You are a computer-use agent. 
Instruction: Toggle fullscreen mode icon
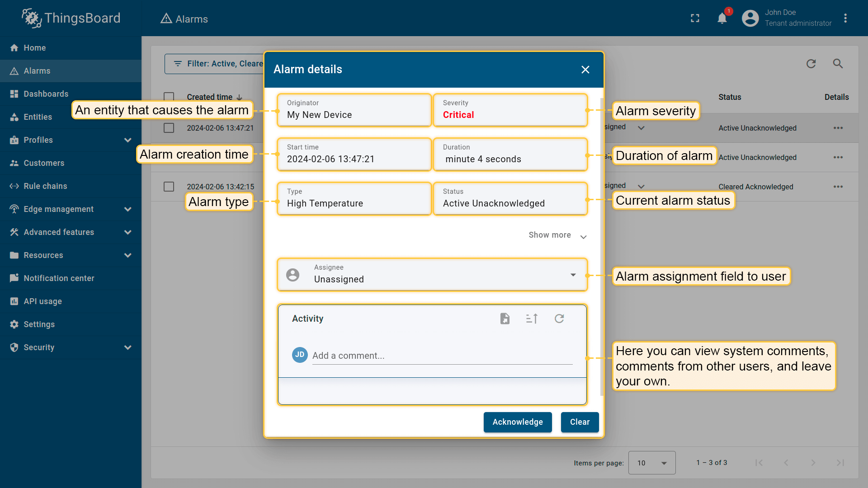pyautogui.click(x=695, y=19)
